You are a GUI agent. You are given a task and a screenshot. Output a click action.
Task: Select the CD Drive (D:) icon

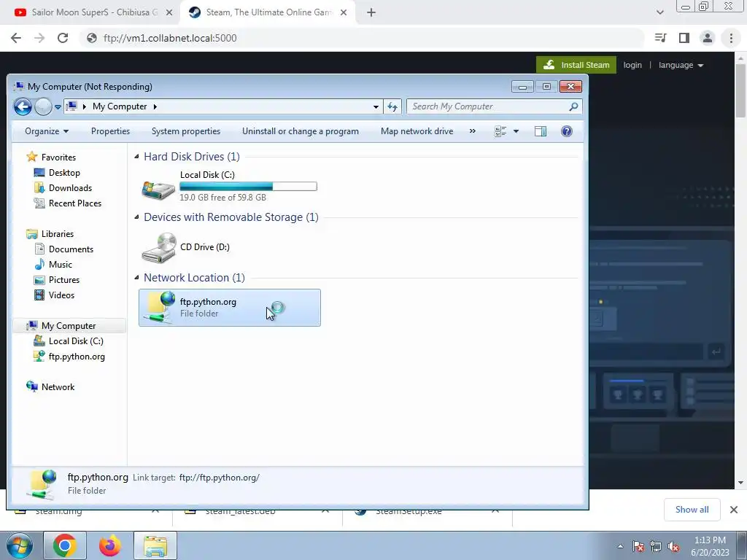pyautogui.click(x=158, y=247)
